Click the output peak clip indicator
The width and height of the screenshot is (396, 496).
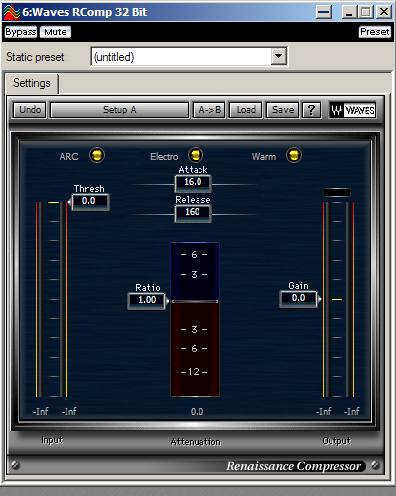[x=337, y=192]
